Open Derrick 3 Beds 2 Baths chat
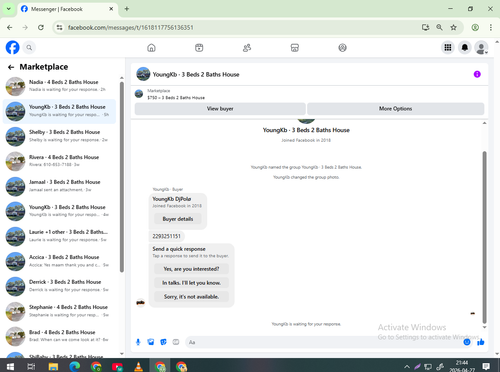This screenshot has height=372, width=500. [x=59, y=286]
